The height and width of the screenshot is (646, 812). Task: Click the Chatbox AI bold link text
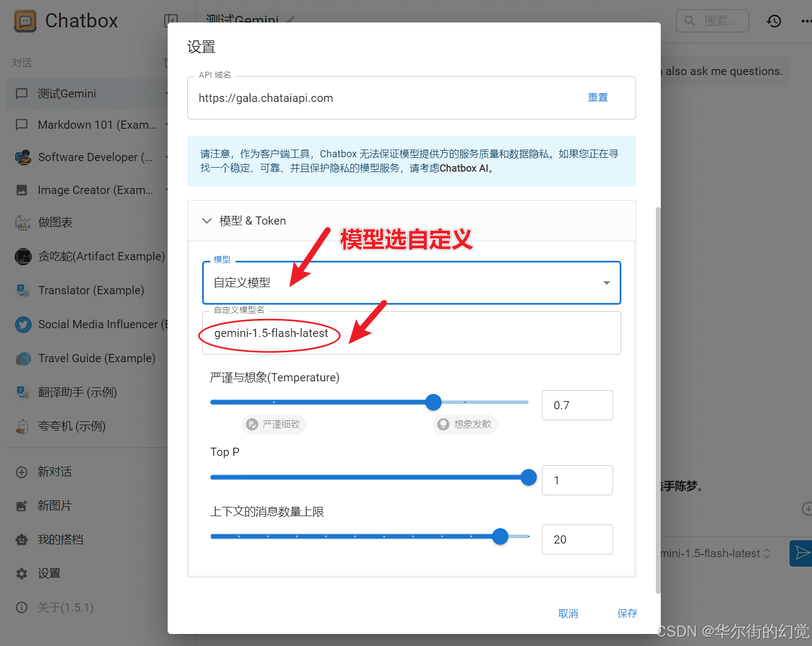(x=464, y=168)
